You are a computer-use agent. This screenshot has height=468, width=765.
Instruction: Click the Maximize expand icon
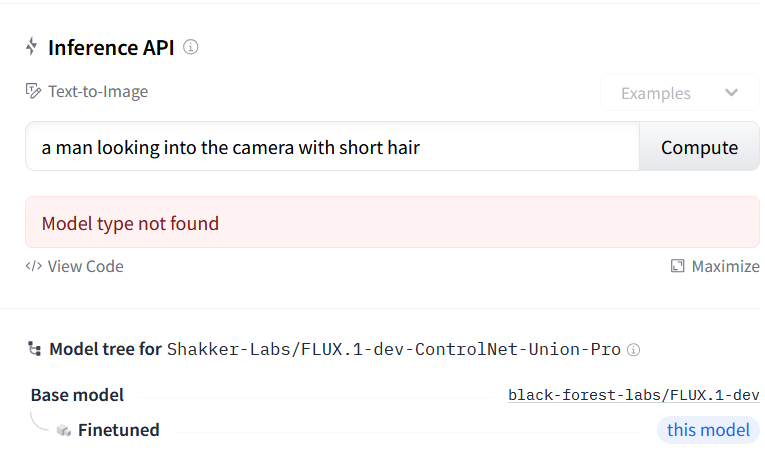(x=677, y=266)
